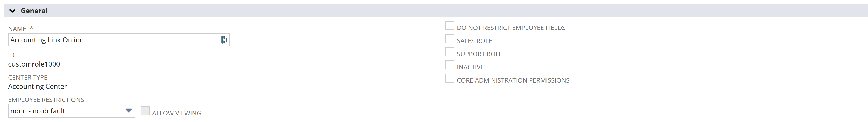Click the NAME field label
Viewport: 868px width, 122px height.
17,29
